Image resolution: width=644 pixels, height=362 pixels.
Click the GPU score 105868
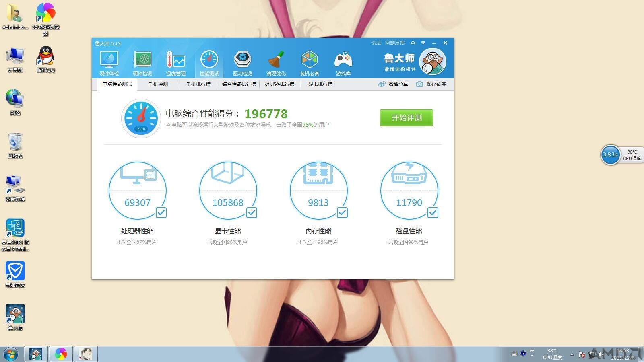click(x=228, y=203)
